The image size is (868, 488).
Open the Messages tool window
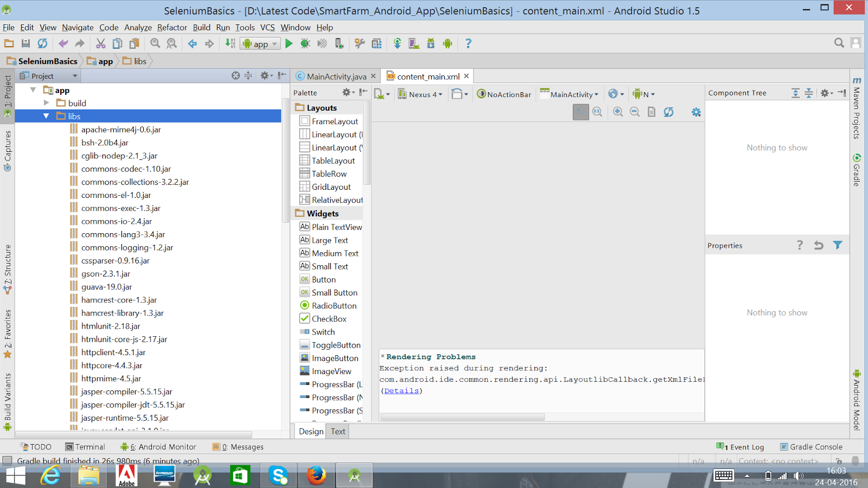(x=238, y=447)
